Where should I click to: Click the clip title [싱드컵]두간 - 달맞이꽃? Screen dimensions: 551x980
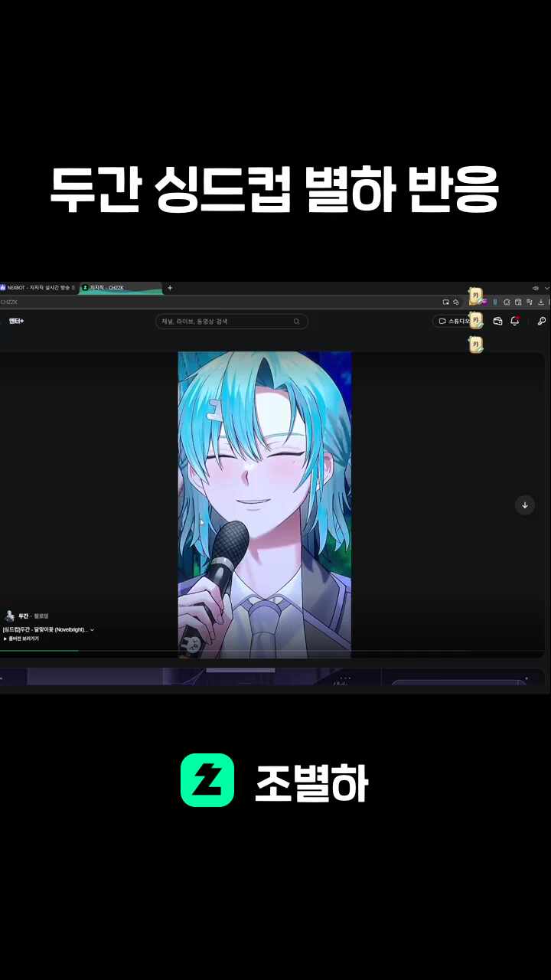[45, 630]
